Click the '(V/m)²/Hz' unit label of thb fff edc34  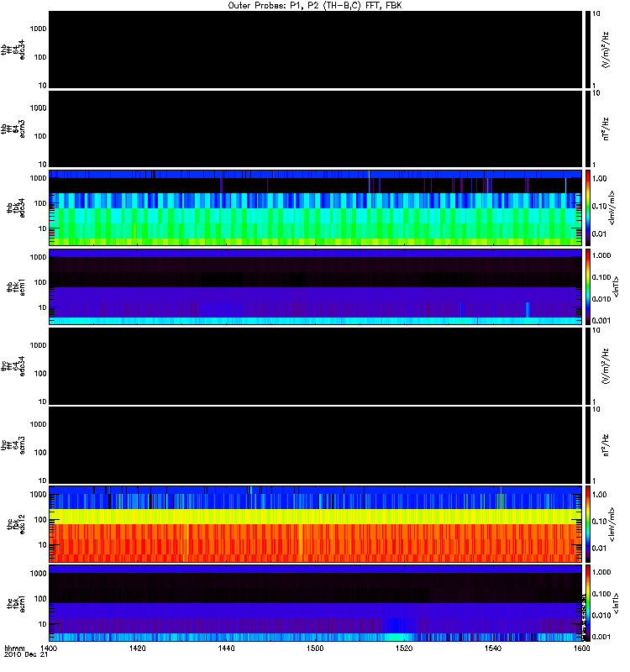[605, 50]
